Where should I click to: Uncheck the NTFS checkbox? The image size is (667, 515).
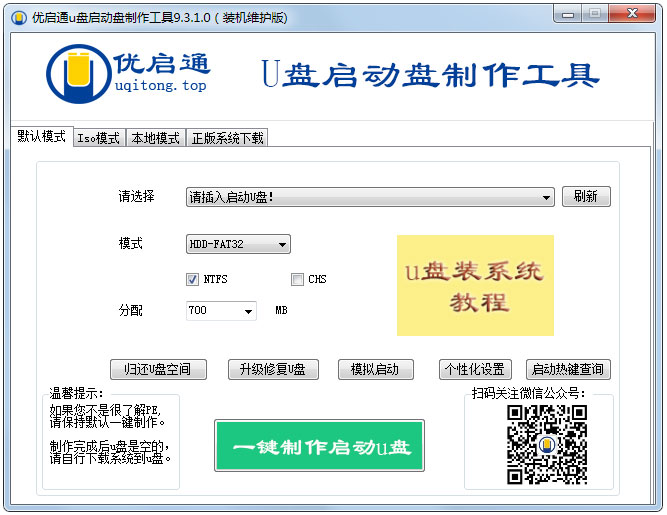192,279
